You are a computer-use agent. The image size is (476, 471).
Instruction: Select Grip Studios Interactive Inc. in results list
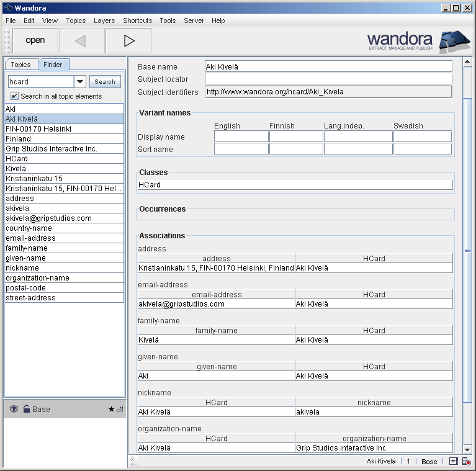click(x=65, y=149)
